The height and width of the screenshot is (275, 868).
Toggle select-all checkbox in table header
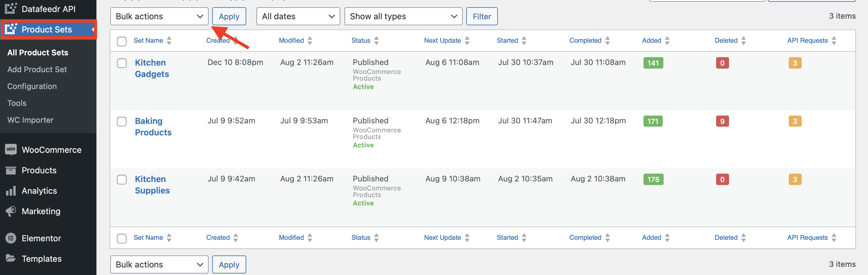pyautogui.click(x=122, y=41)
